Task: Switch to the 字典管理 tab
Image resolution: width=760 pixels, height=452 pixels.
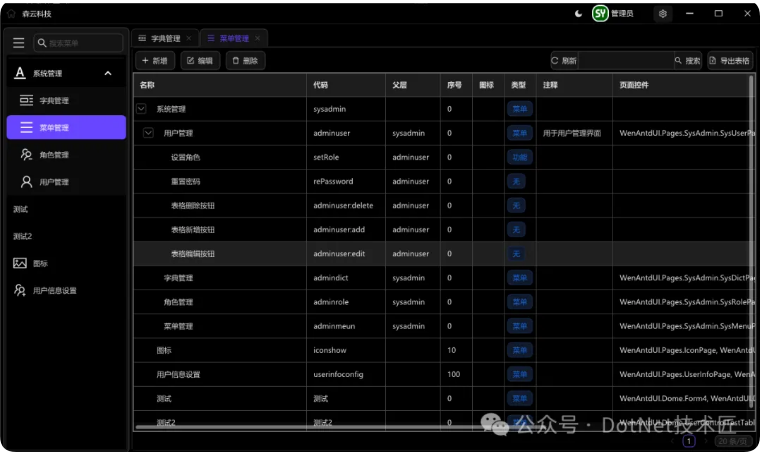Action: [165, 38]
